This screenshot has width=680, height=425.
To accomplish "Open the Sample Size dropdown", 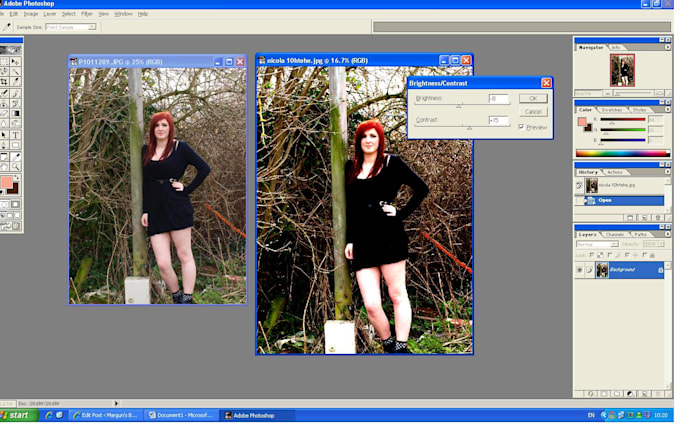I will tap(92, 27).
